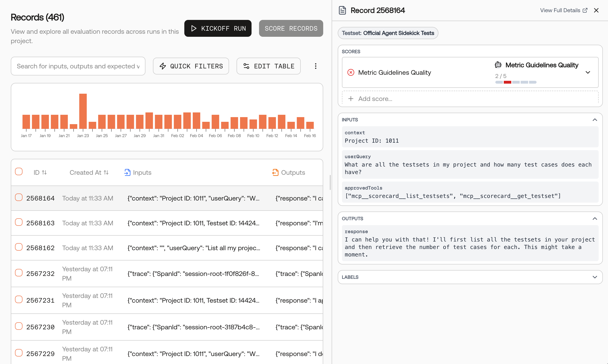This screenshot has width=608, height=364.
Task: Open Edit Table options
Action: coord(268,66)
